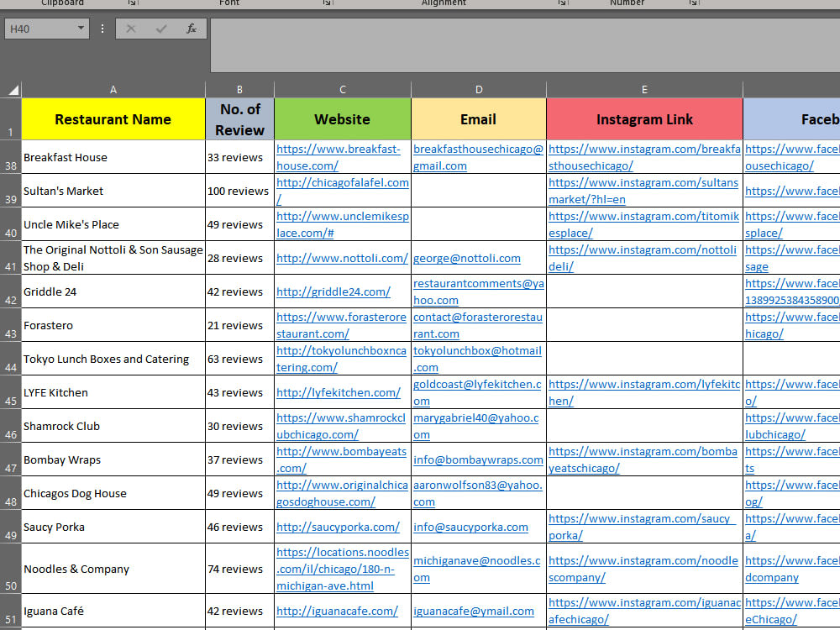Open the nottoli.com website link
Image resolution: width=840 pixels, height=630 pixels.
point(342,258)
